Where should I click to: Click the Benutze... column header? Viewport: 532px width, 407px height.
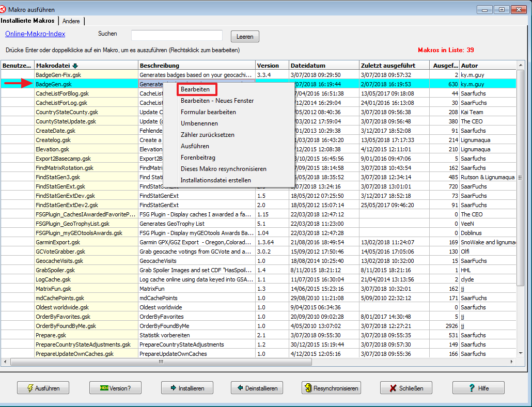coord(18,66)
